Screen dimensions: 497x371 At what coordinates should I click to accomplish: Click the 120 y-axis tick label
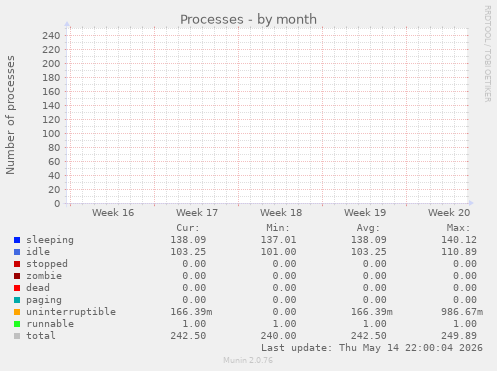51,120
